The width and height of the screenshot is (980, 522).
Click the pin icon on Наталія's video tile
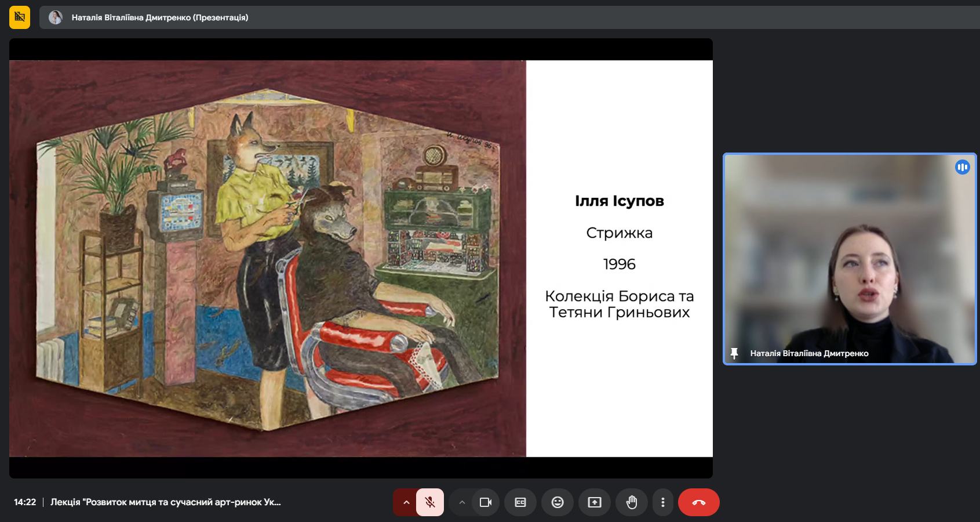[734, 353]
